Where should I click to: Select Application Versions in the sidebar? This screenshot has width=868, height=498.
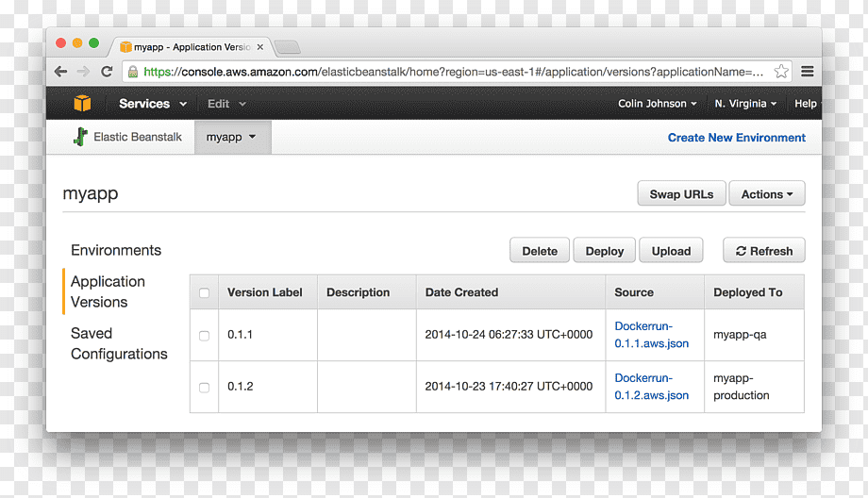tap(108, 291)
